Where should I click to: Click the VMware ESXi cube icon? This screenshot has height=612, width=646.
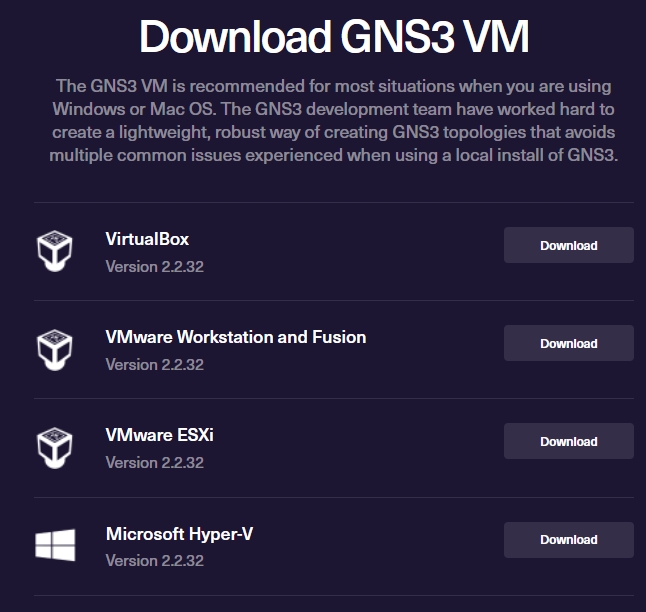pyautogui.click(x=55, y=448)
